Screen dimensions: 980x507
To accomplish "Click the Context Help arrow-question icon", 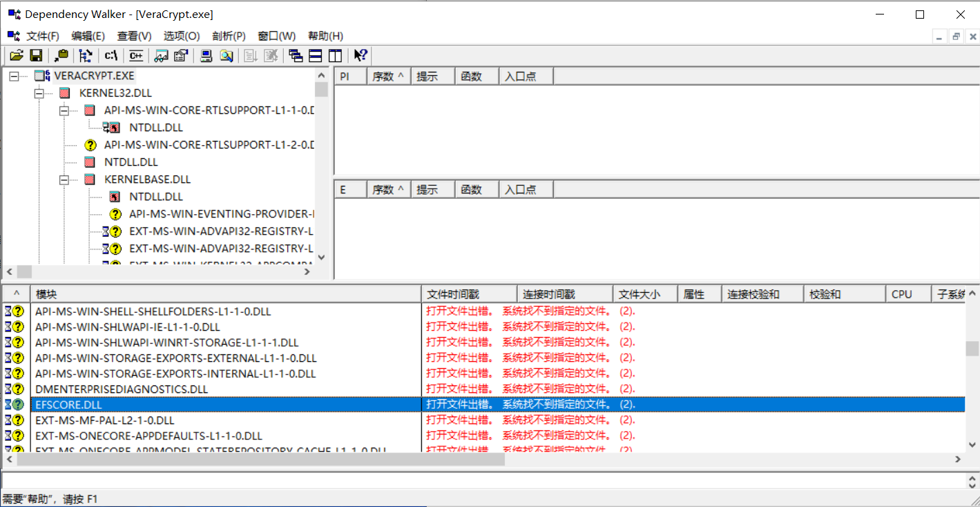I will [361, 56].
